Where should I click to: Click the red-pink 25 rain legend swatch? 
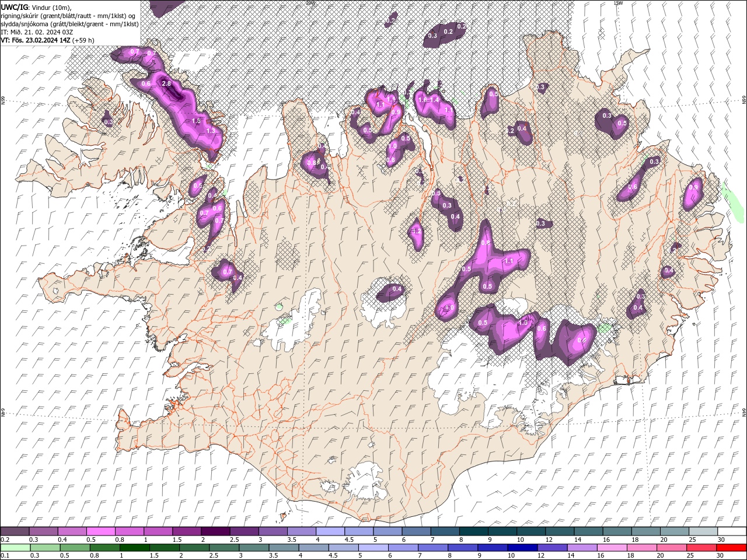(701, 548)
